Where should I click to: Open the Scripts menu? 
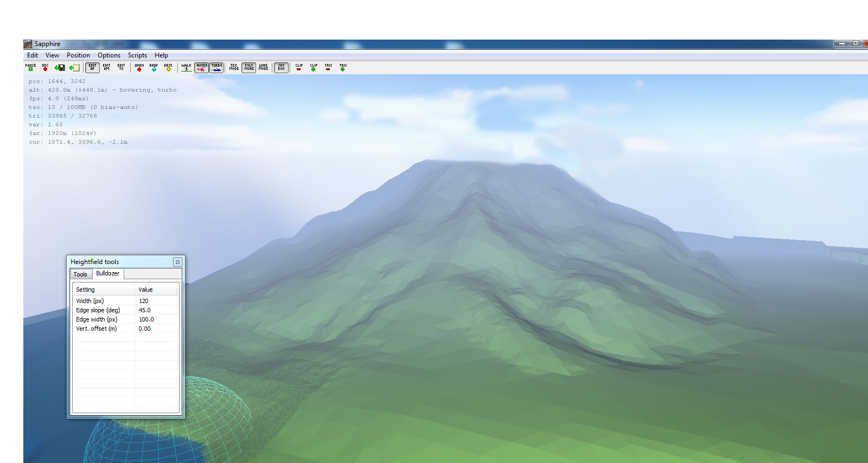pyautogui.click(x=137, y=55)
